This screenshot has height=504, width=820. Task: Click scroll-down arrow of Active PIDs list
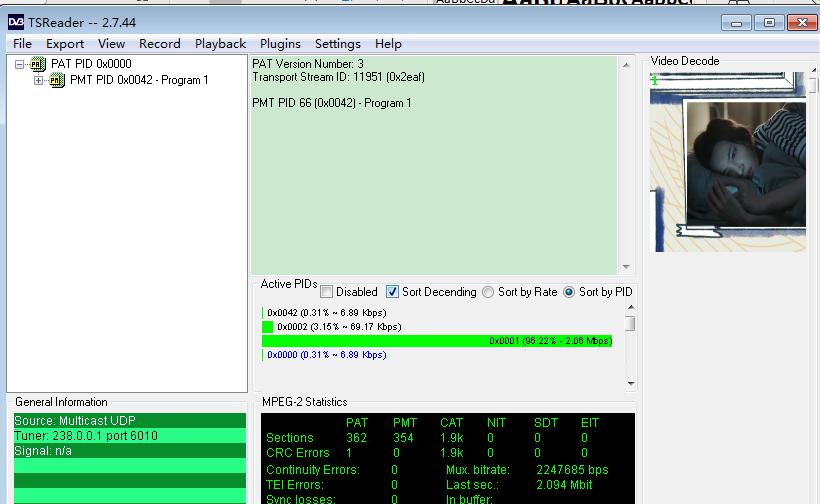pyautogui.click(x=630, y=383)
